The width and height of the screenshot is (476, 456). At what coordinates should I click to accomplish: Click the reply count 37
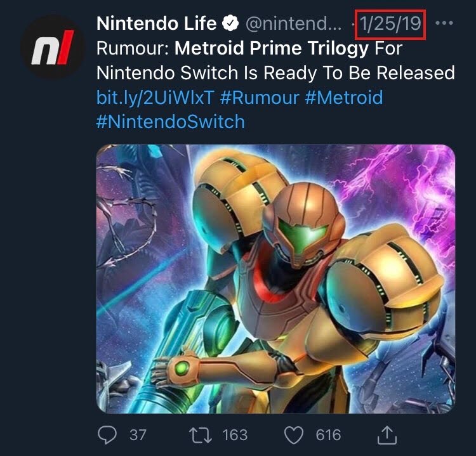point(138,434)
